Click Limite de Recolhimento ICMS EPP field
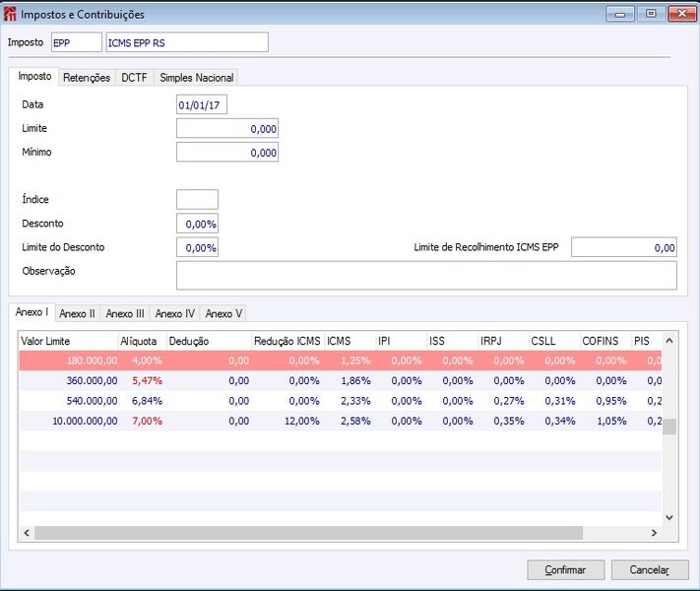The width and height of the screenshot is (700, 591). (x=624, y=247)
